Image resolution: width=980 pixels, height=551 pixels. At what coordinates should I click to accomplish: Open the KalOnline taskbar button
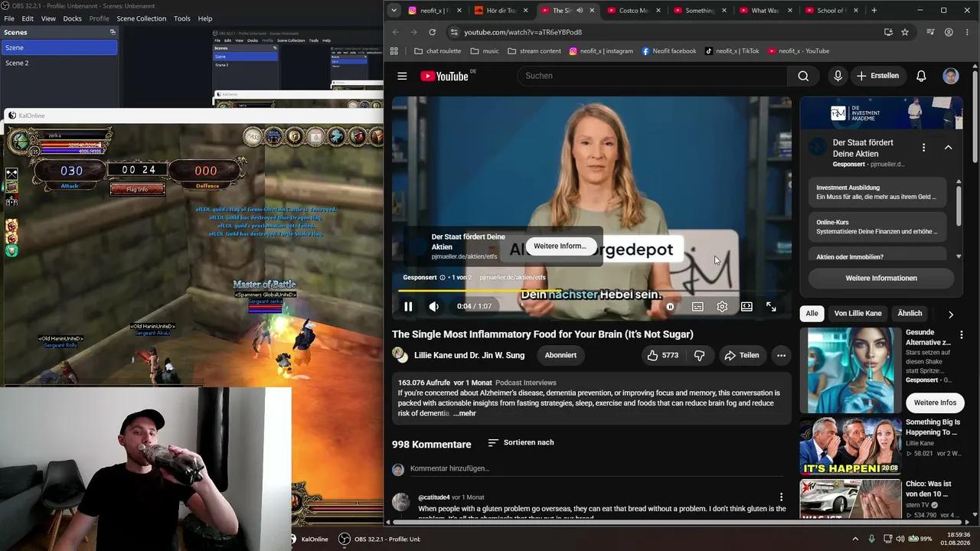310,539
